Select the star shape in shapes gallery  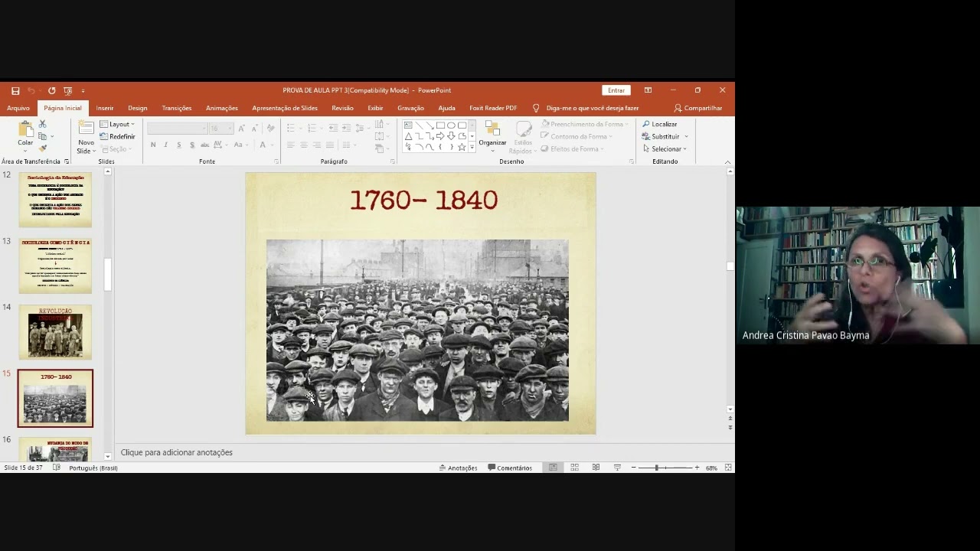pos(462,147)
